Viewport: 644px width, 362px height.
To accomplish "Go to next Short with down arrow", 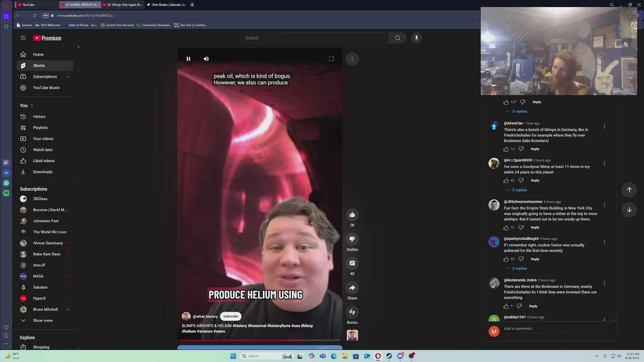I will [x=629, y=210].
